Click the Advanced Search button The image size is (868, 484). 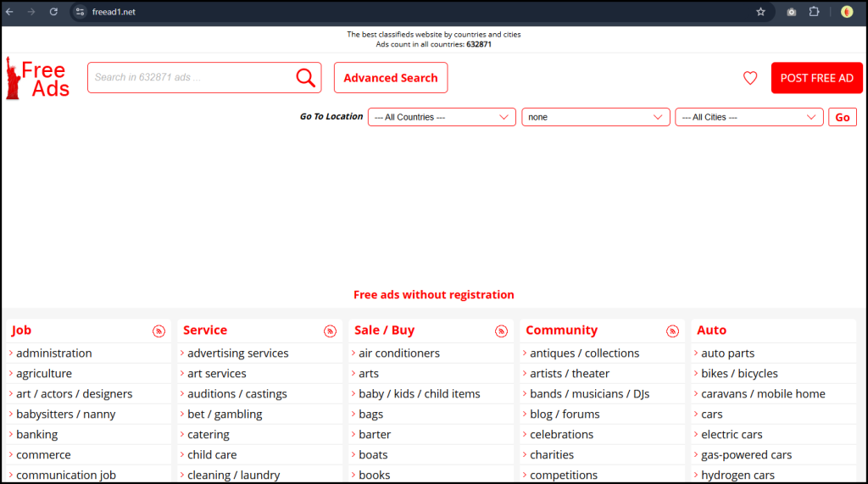point(391,78)
